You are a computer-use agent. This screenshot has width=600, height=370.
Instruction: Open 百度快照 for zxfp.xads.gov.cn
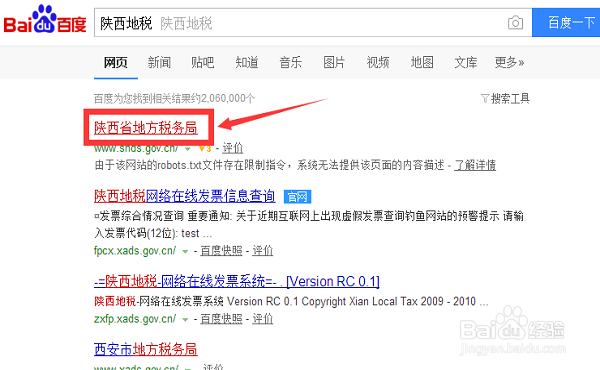221,318
